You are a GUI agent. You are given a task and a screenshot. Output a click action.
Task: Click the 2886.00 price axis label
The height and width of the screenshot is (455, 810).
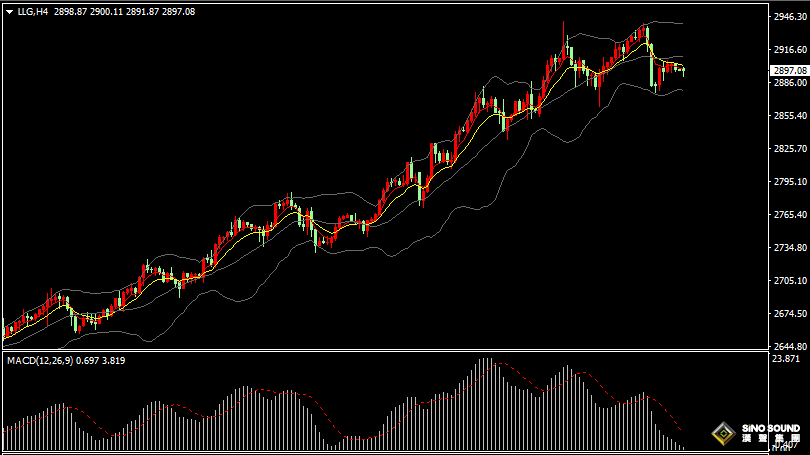tap(788, 83)
